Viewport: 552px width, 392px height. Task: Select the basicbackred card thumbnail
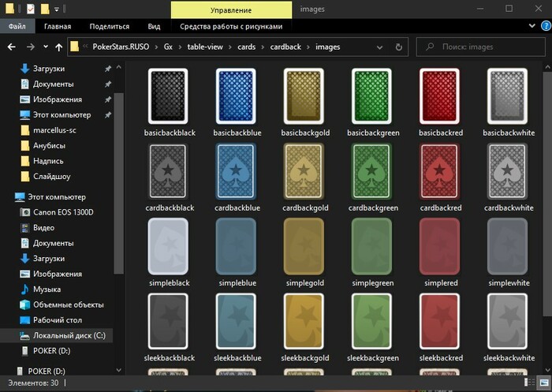click(x=440, y=96)
